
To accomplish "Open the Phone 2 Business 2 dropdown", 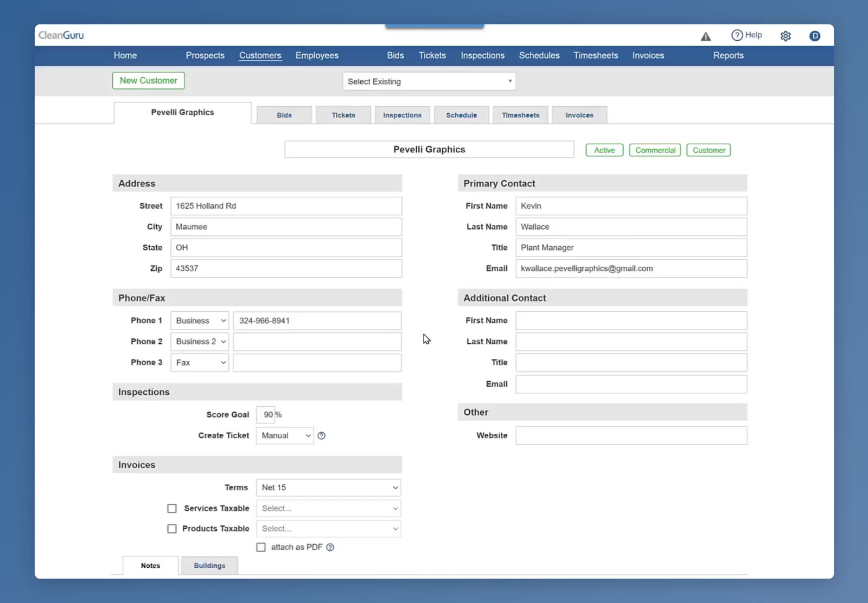I will (x=200, y=342).
